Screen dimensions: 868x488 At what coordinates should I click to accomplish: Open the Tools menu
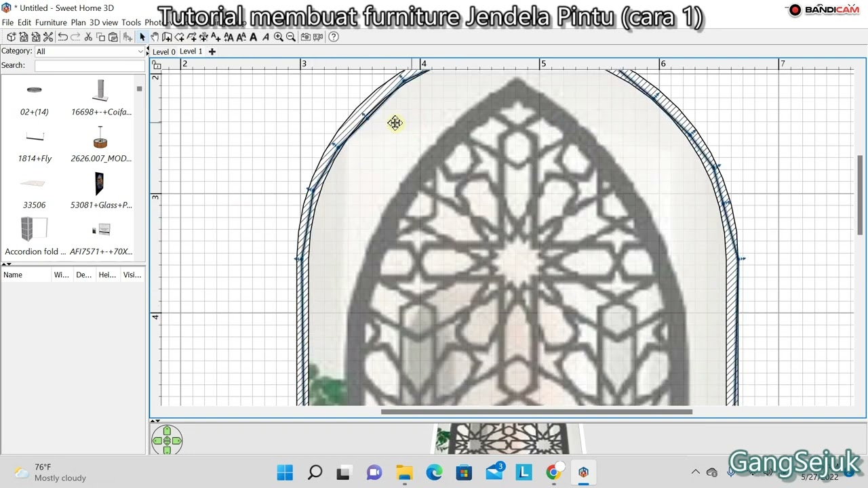(x=131, y=22)
